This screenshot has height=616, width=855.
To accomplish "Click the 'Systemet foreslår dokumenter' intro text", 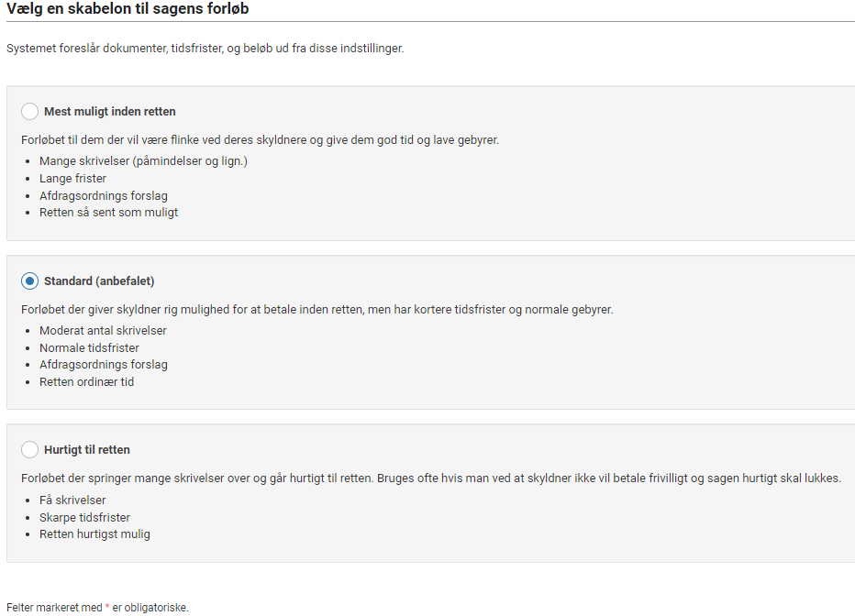I will 205,48.
